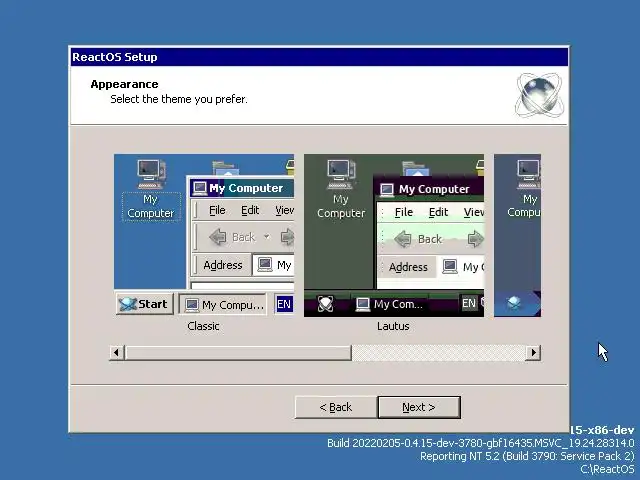
Task: Pick the partially visible third theme thumbnail
Action: point(518,235)
